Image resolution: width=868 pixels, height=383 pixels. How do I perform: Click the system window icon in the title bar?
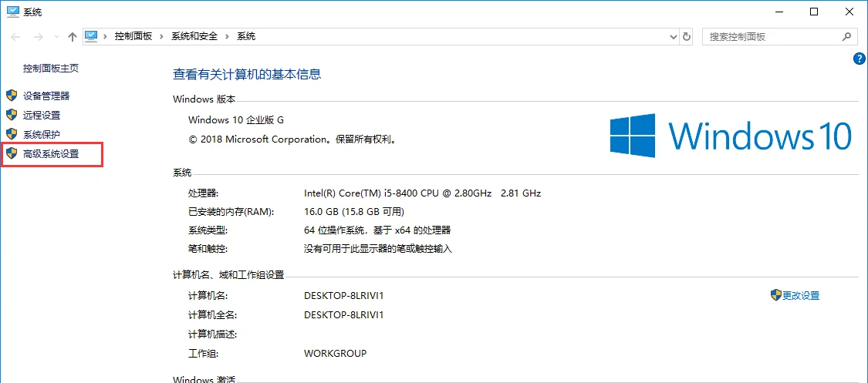[x=13, y=12]
